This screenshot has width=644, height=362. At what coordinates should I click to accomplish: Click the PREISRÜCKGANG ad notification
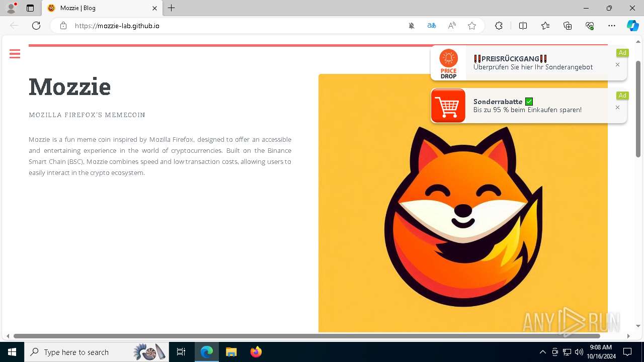pos(529,63)
